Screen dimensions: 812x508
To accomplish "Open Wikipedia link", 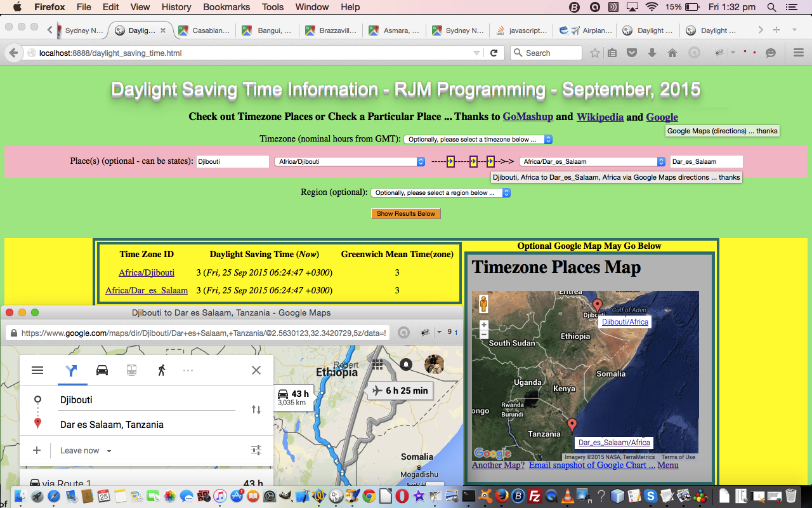I will point(600,117).
